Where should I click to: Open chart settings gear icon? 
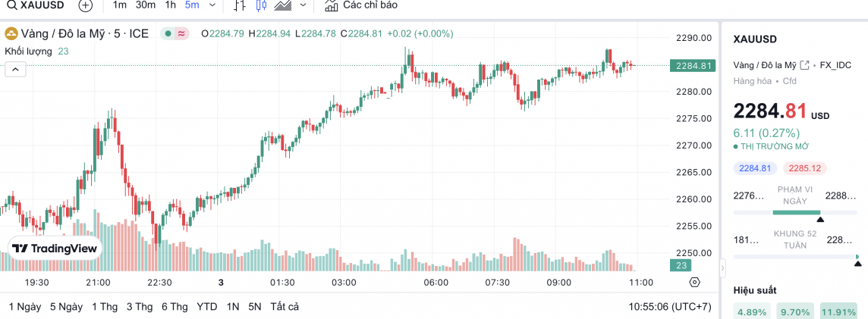pyautogui.click(x=694, y=282)
